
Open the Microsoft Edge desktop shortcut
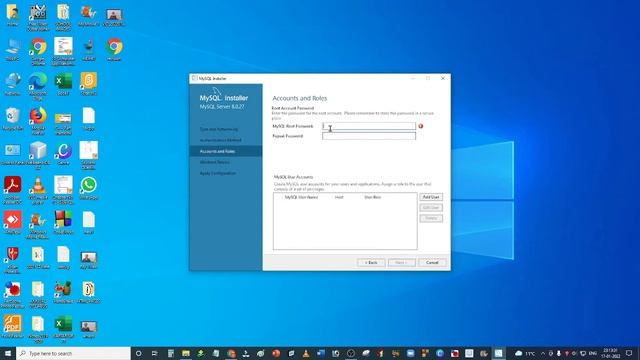38,86
